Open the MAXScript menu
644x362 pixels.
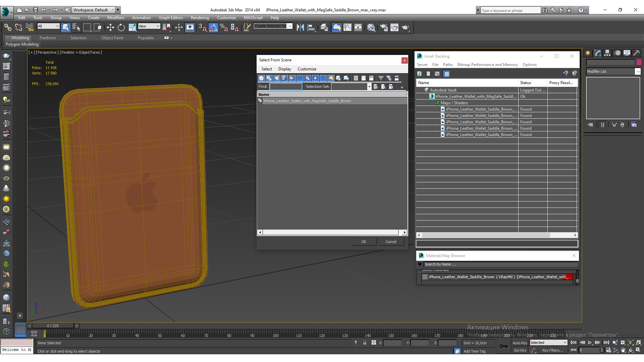pos(253,18)
